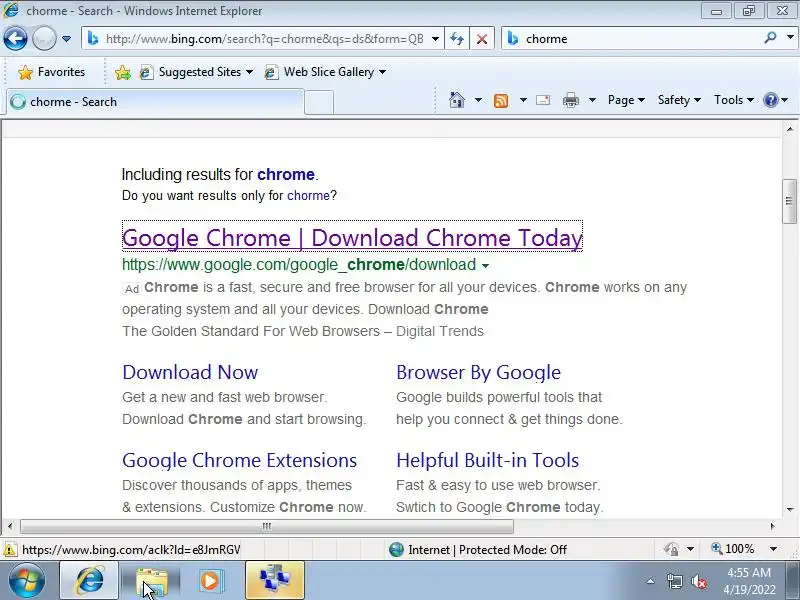Viewport: 800px width, 600px height.
Task: Click the horizontal scrollbar thumb
Action: point(267,526)
